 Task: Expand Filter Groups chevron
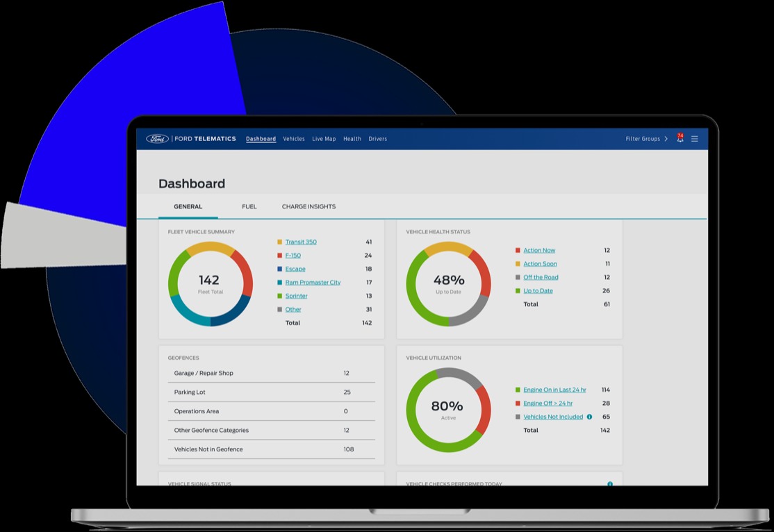coord(666,139)
